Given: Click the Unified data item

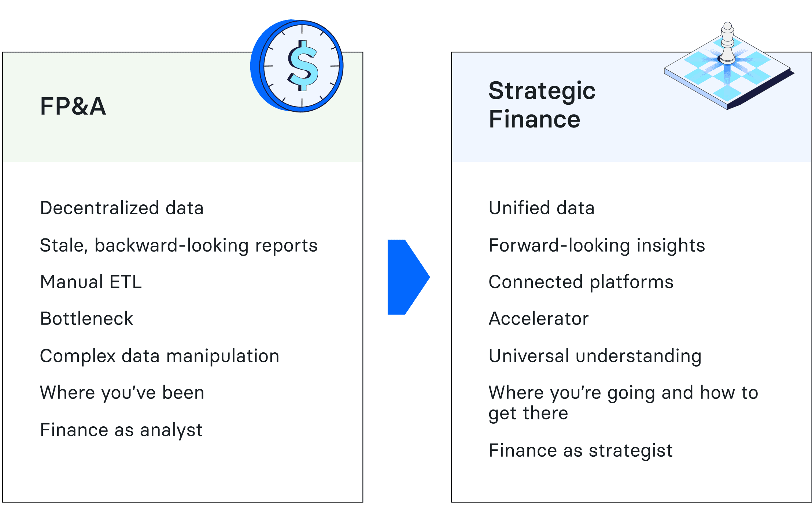Looking at the screenshot, I should tap(542, 208).
